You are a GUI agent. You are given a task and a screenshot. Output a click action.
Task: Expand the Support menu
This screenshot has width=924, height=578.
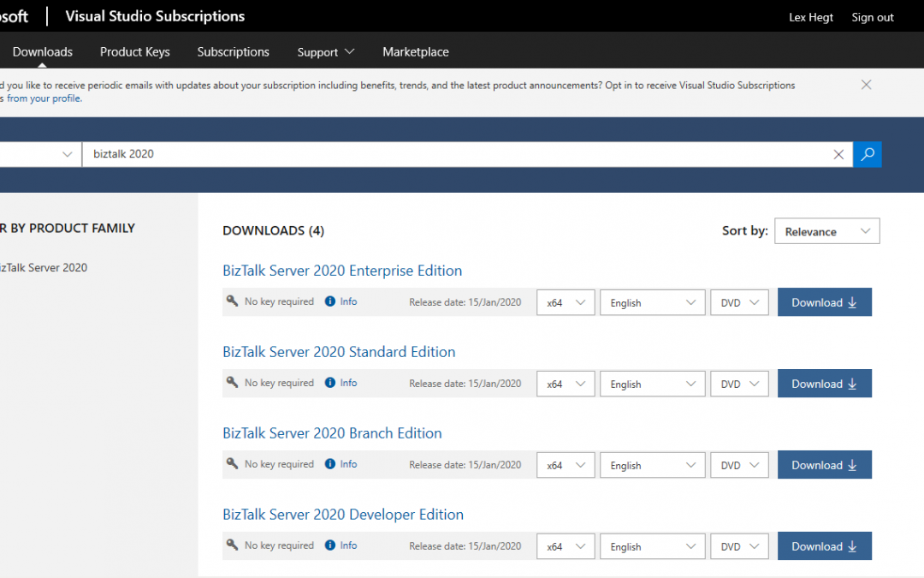coord(326,52)
